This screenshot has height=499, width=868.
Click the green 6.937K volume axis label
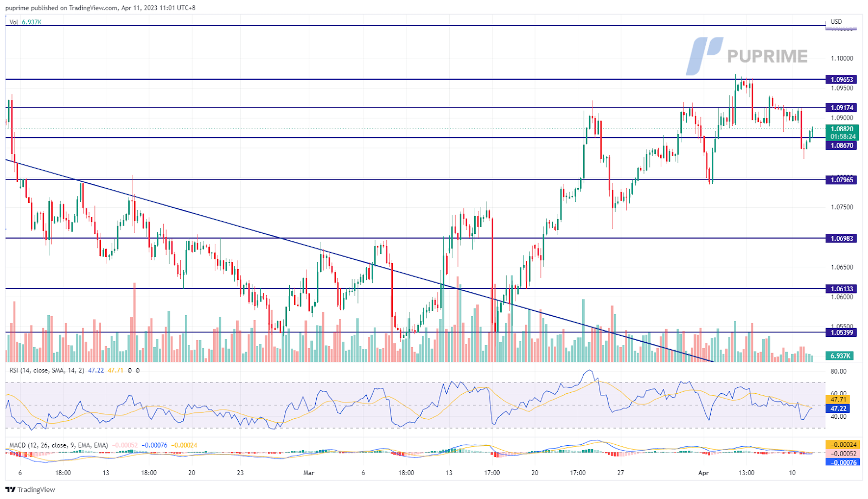(x=840, y=356)
